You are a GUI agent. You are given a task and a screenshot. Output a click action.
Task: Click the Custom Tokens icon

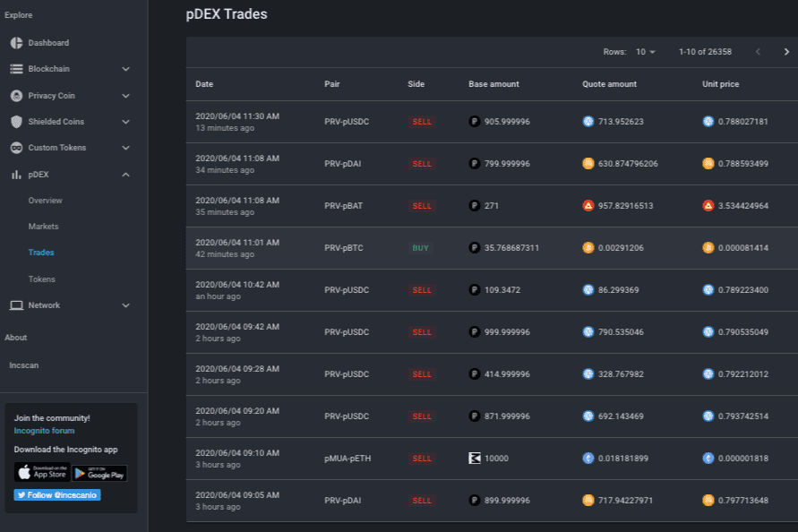[15, 147]
